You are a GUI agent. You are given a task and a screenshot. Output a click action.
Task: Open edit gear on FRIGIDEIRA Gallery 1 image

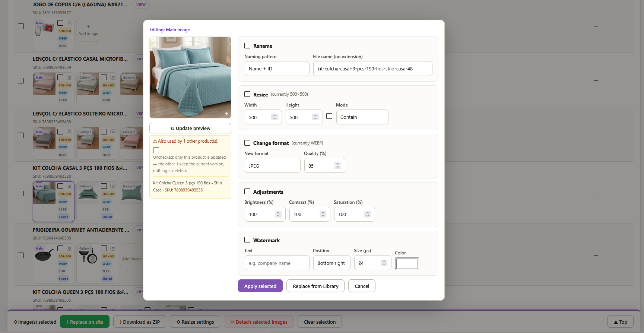[x=113, y=248]
